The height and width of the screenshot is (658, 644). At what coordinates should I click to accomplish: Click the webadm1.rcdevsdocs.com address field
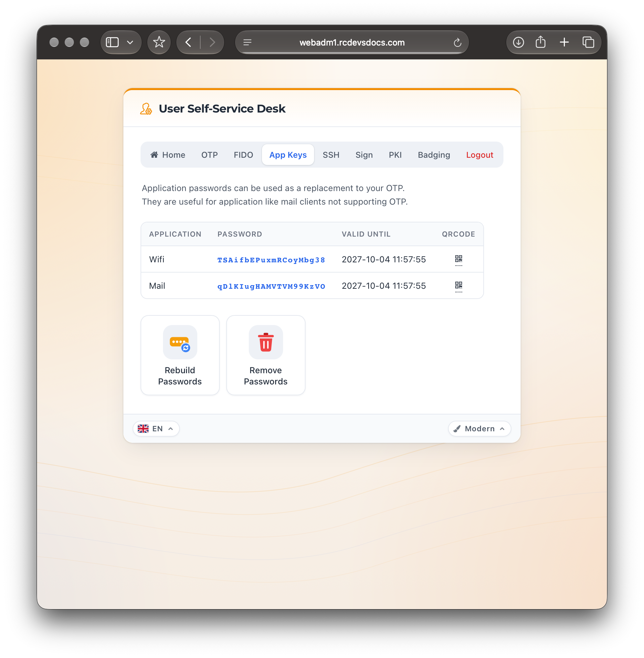352,42
